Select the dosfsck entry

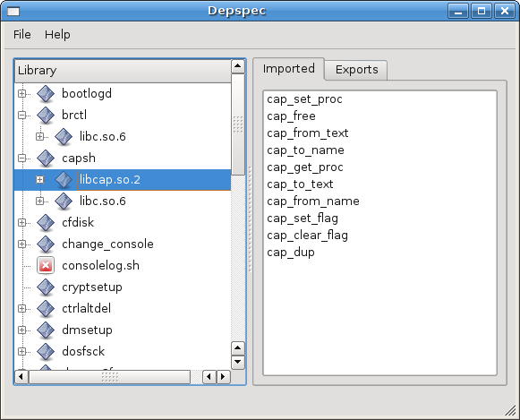pyautogui.click(x=83, y=352)
